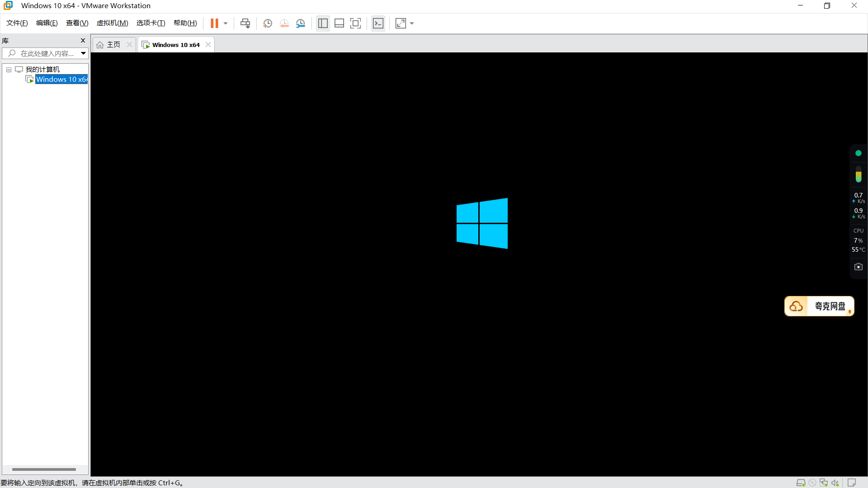Click the CD/DVD drive status icon
This screenshot has height=488, width=868.
point(812,483)
